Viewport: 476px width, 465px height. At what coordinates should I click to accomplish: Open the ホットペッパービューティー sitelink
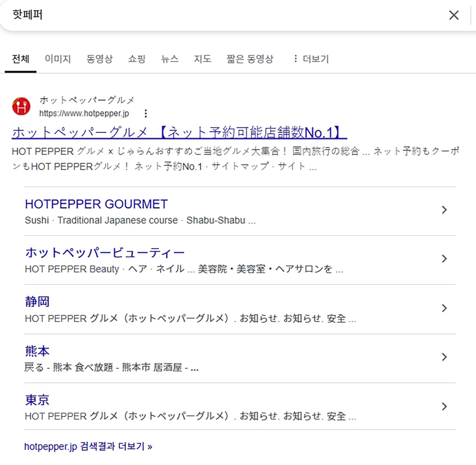click(x=104, y=252)
